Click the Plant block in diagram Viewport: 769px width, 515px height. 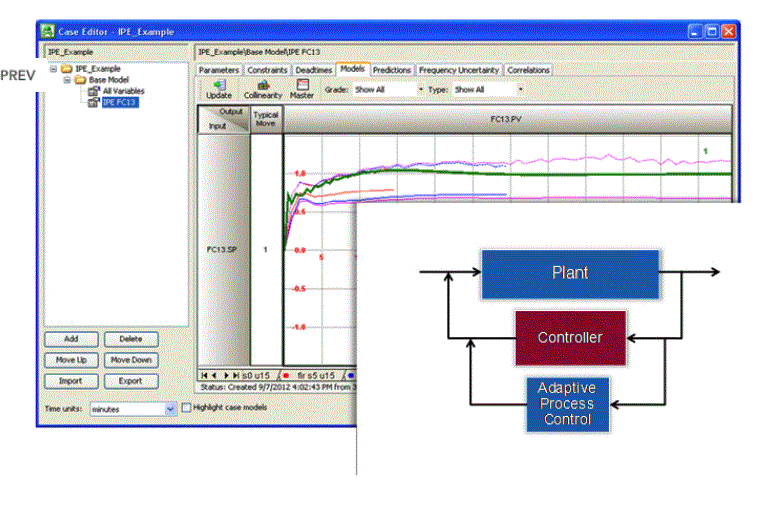pos(570,273)
